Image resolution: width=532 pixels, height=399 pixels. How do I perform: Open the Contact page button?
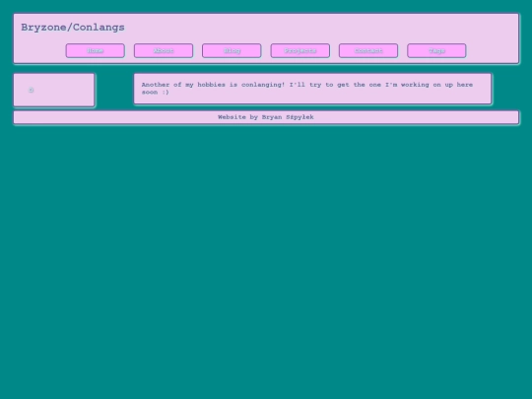pos(368,50)
